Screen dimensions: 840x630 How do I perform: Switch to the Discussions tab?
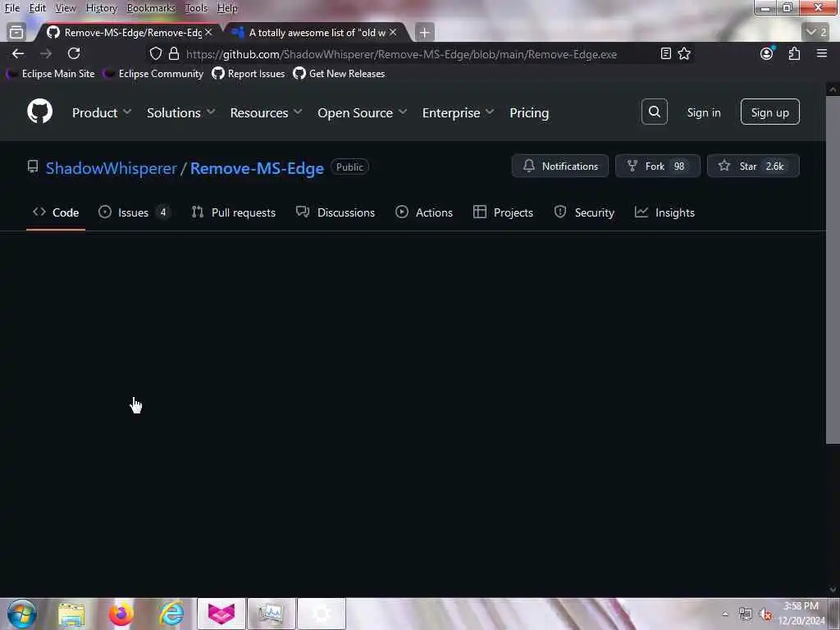(x=336, y=212)
